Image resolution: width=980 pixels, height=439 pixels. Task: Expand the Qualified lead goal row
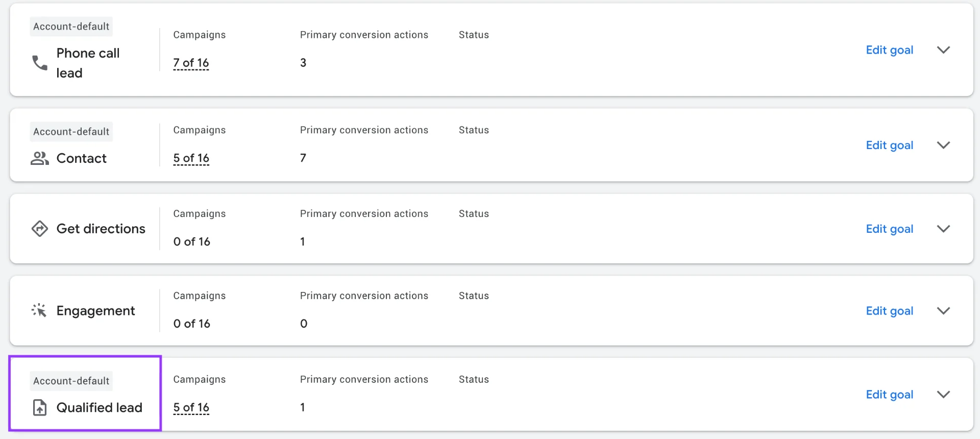click(942, 394)
